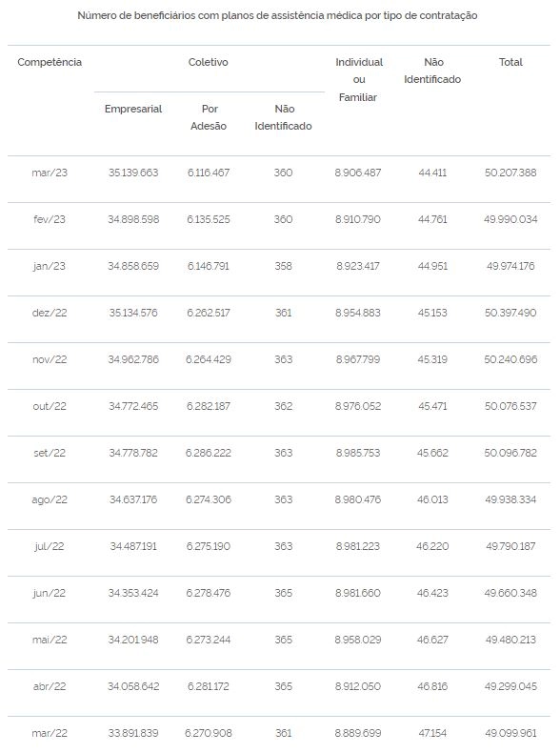This screenshot has width=560, height=753.
Task: Click the Total column header
Action: click(510, 62)
